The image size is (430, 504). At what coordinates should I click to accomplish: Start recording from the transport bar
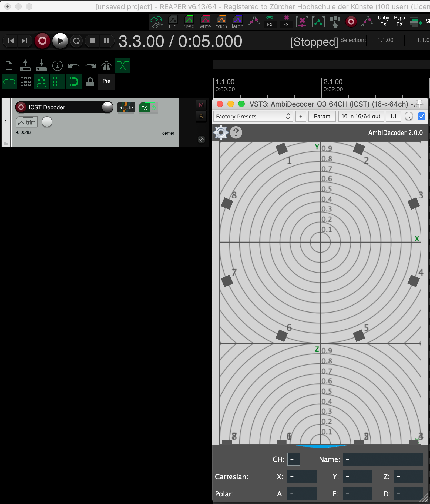point(42,41)
